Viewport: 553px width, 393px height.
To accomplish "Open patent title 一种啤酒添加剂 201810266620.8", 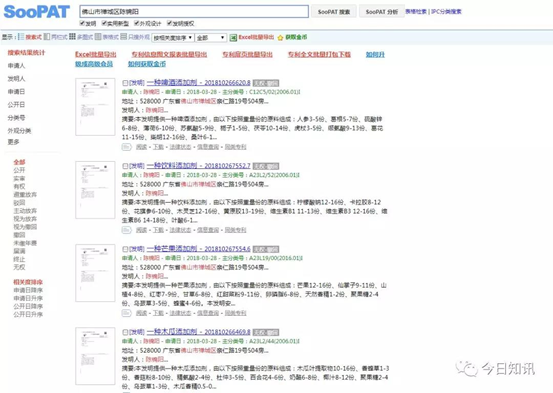I will pyautogui.click(x=199, y=83).
